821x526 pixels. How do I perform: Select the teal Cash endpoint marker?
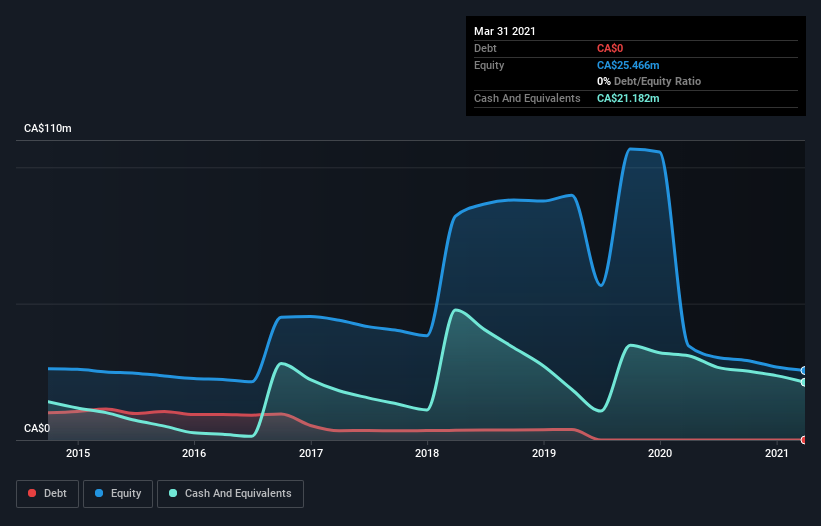pyautogui.click(x=804, y=382)
